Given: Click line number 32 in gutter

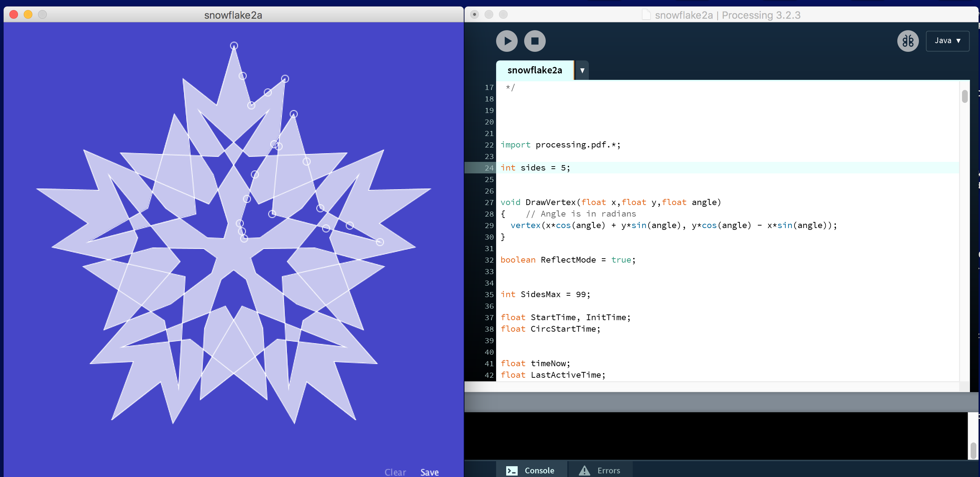Looking at the screenshot, I should tap(489, 260).
